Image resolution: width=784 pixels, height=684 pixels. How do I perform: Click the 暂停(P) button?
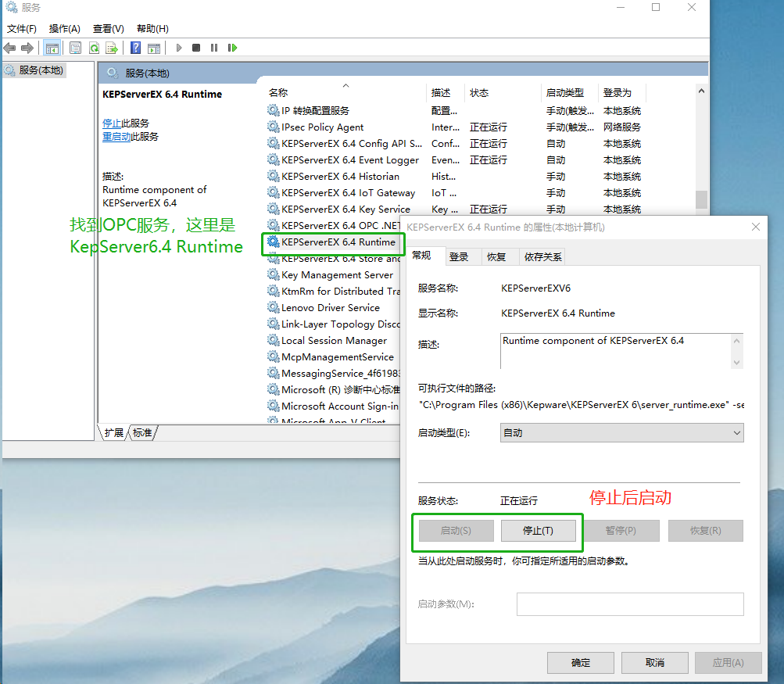tap(621, 531)
